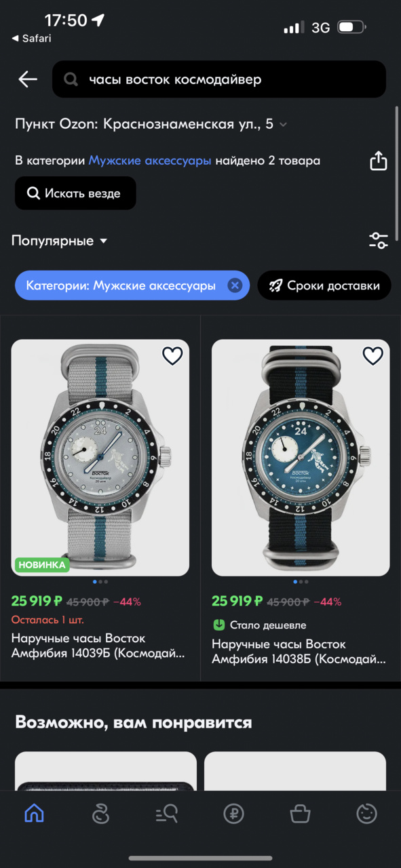Open the shopping basket icon
Image resolution: width=401 pixels, height=868 pixels.
[x=300, y=813]
